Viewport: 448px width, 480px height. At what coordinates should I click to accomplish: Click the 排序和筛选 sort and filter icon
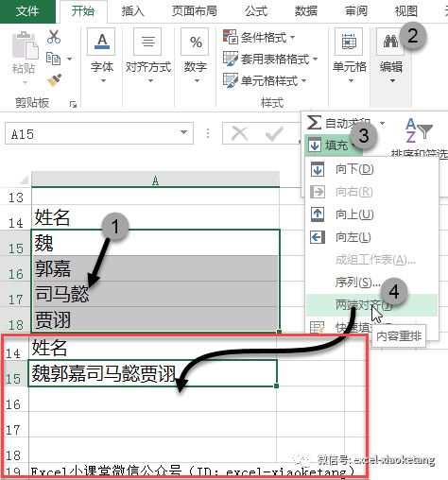(419, 130)
